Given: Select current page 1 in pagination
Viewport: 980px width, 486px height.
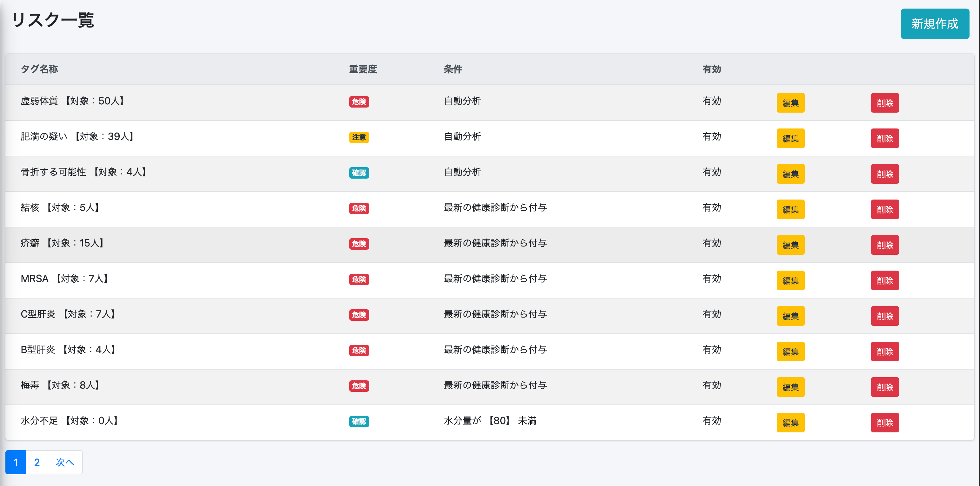Looking at the screenshot, I should pos(16,462).
